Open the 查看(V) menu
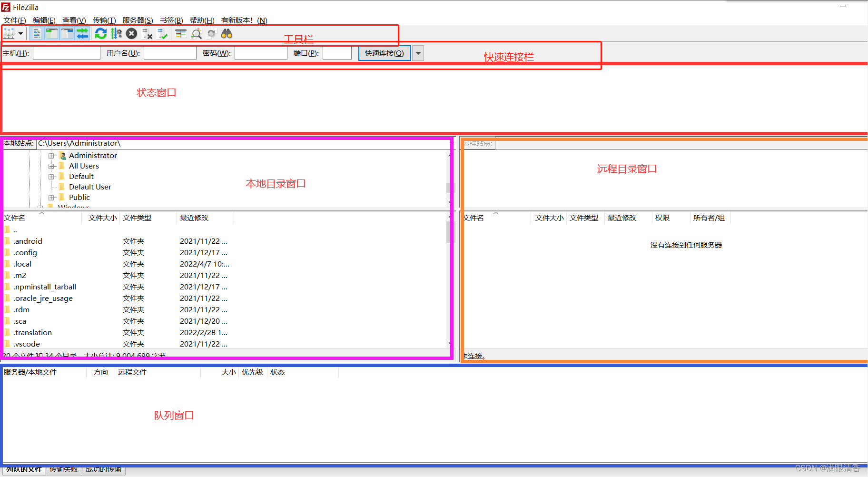The image size is (868, 477). tap(74, 20)
